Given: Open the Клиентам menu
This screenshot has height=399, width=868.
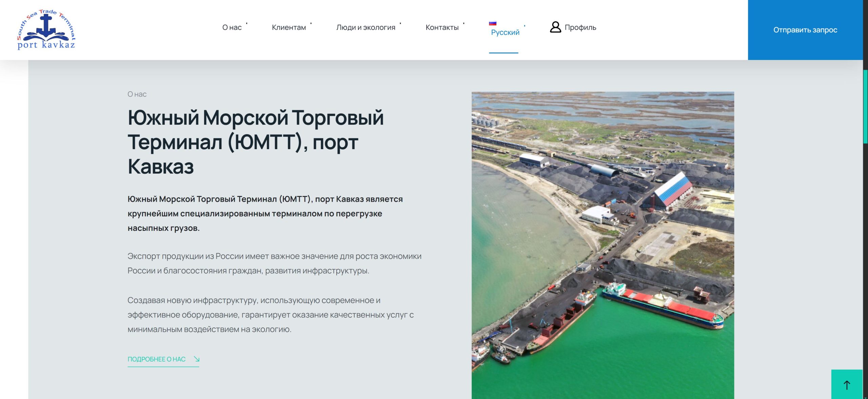Looking at the screenshot, I should coord(289,27).
